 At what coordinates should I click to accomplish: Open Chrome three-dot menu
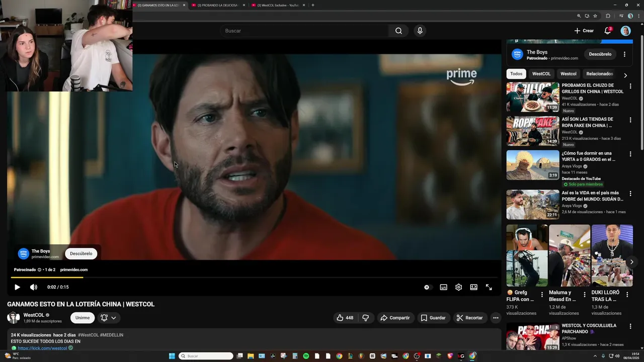click(x=638, y=16)
